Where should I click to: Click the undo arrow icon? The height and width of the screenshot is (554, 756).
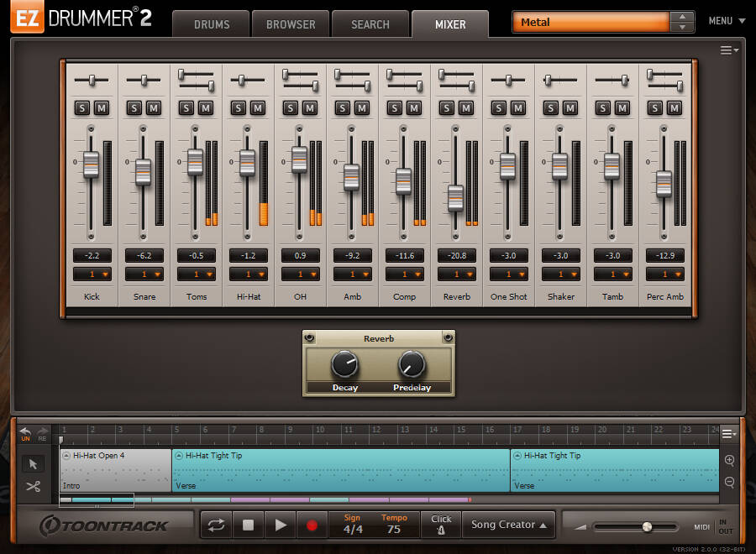[25, 432]
